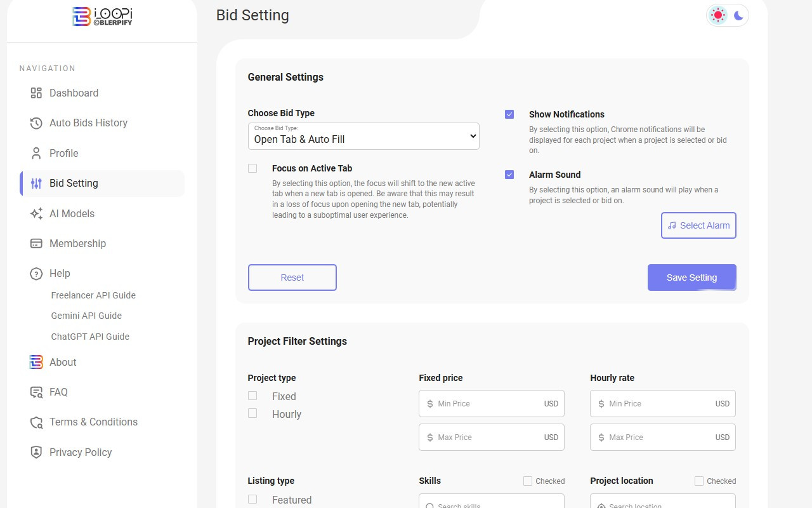Viewport: 812px width, 508px height.
Task: Click the Hourly rate Max Price field
Action: (663, 438)
